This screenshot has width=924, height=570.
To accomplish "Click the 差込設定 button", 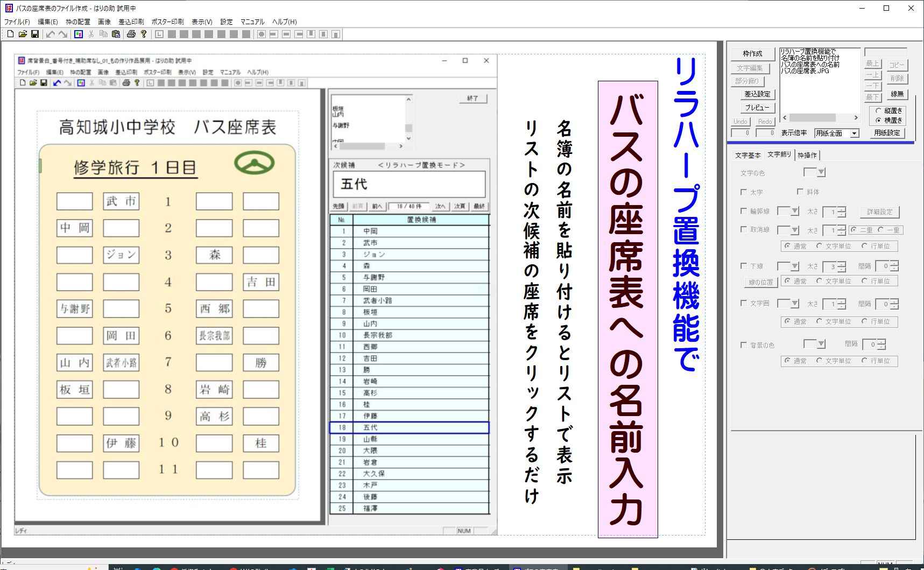I will pos(757,94).
